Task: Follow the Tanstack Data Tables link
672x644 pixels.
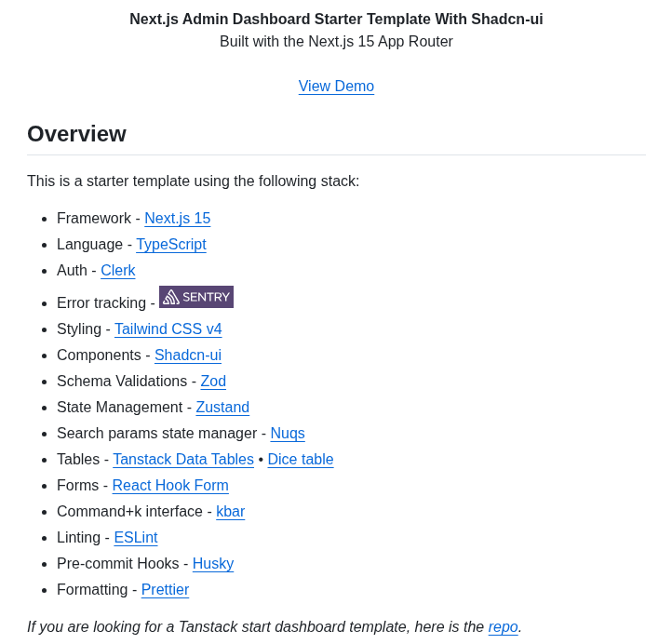Action: (x=183, y=460)
